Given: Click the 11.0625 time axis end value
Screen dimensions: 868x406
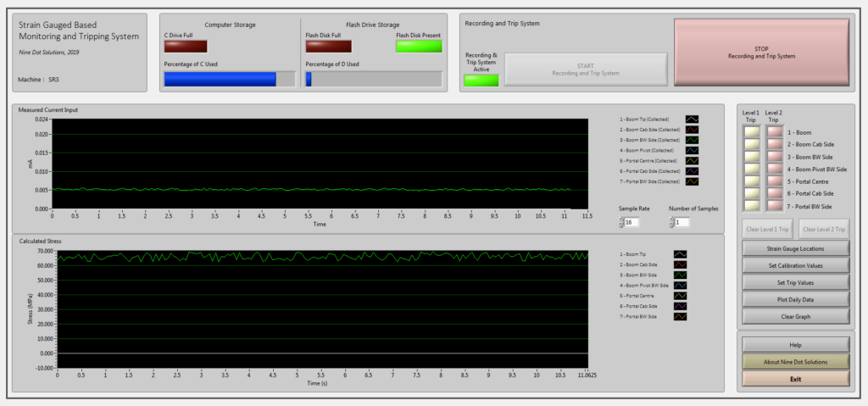Looking at the screenshot, I should pyautogui.click(x=587, y=375).
